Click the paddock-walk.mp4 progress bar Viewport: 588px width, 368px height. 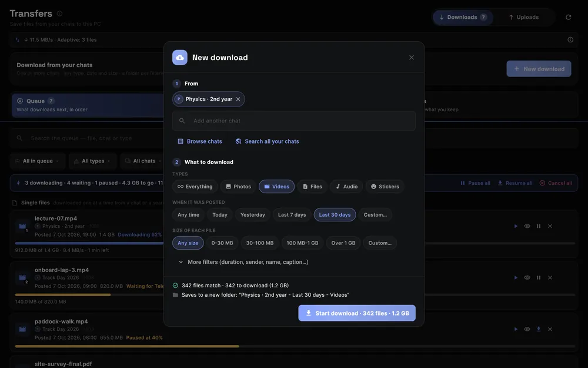(x=295, y=346)
